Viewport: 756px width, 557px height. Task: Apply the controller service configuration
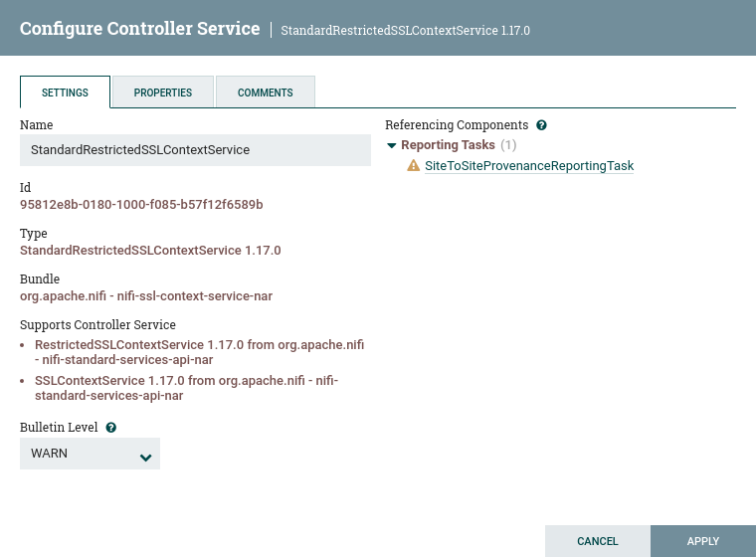click(702, 541)
